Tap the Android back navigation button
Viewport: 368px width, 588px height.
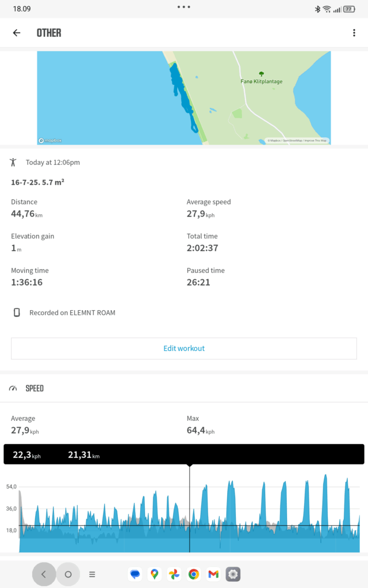point(44,574)
